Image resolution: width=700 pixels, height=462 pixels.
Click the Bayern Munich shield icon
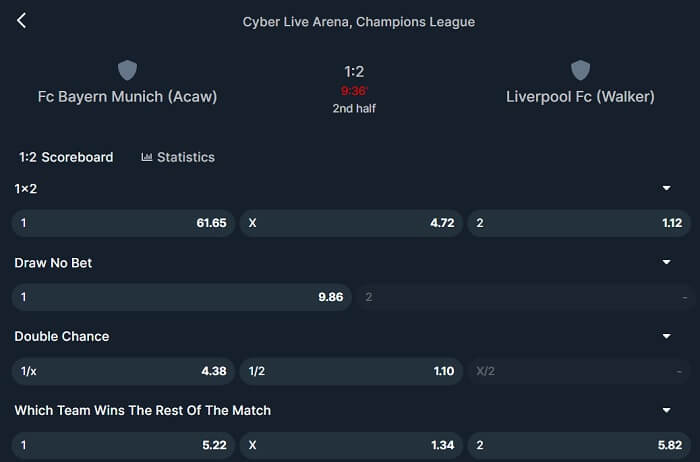[127, 70]
